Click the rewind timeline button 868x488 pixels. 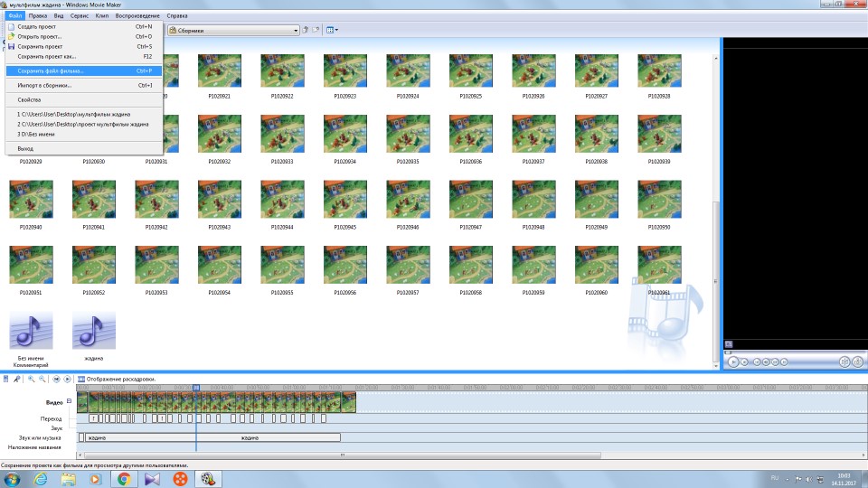56,379
